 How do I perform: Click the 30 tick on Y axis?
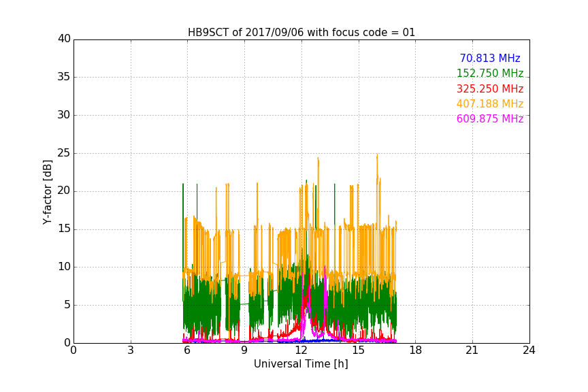tap(64, 115)
